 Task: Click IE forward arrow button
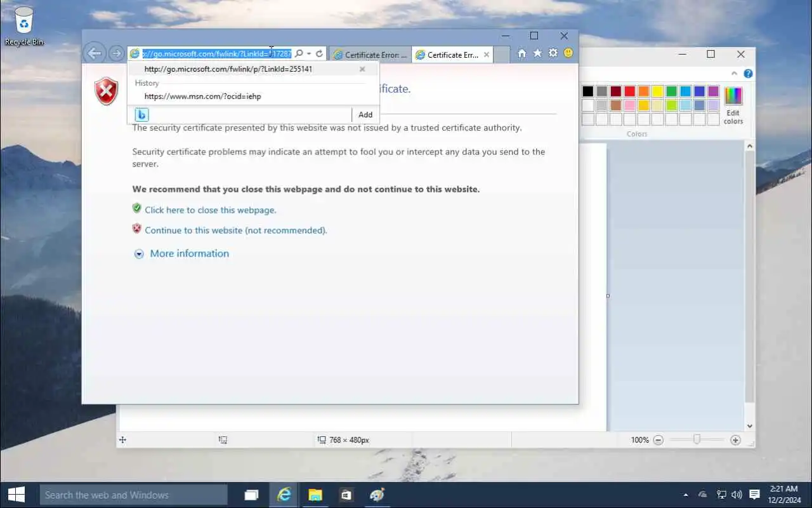click(115, 54)
